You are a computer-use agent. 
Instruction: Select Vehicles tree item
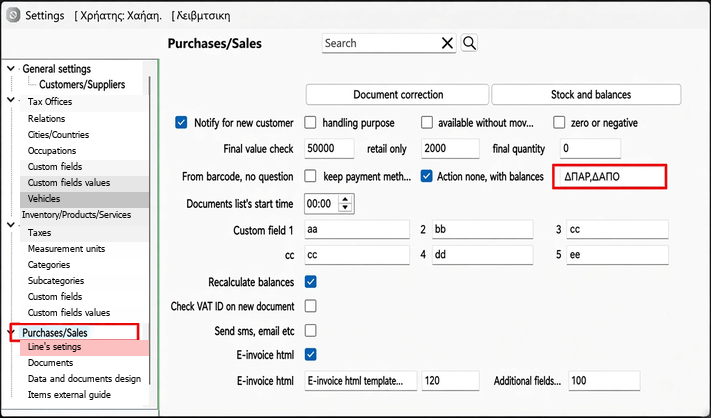coord(44,199)
